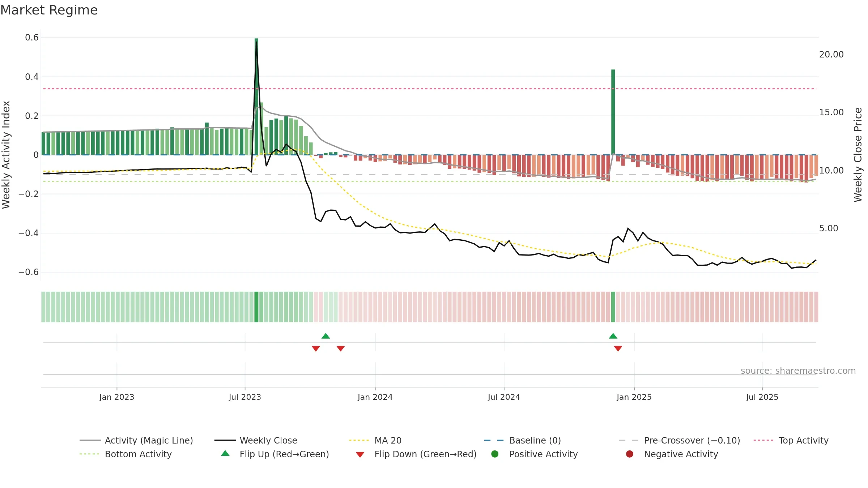The height and width of the screenshot is (488, 868).
Task: Click the Jul 2023 axis label
Action: (x=245, y=397)
